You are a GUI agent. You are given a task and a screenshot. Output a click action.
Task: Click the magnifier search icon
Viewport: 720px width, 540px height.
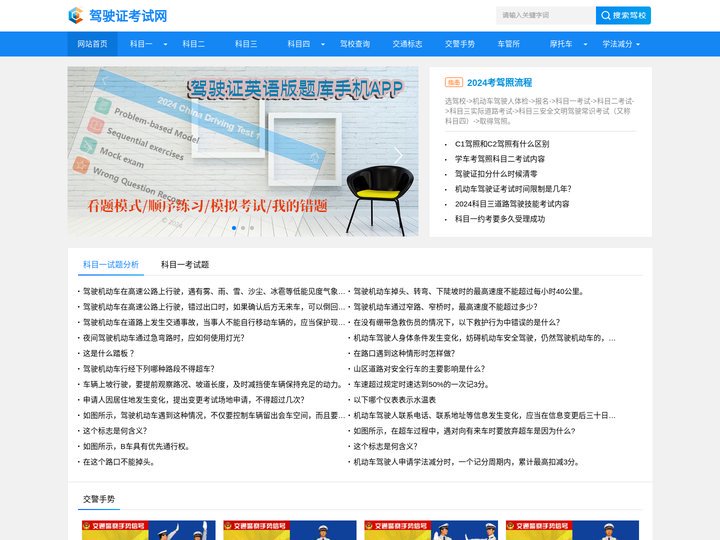605,15
